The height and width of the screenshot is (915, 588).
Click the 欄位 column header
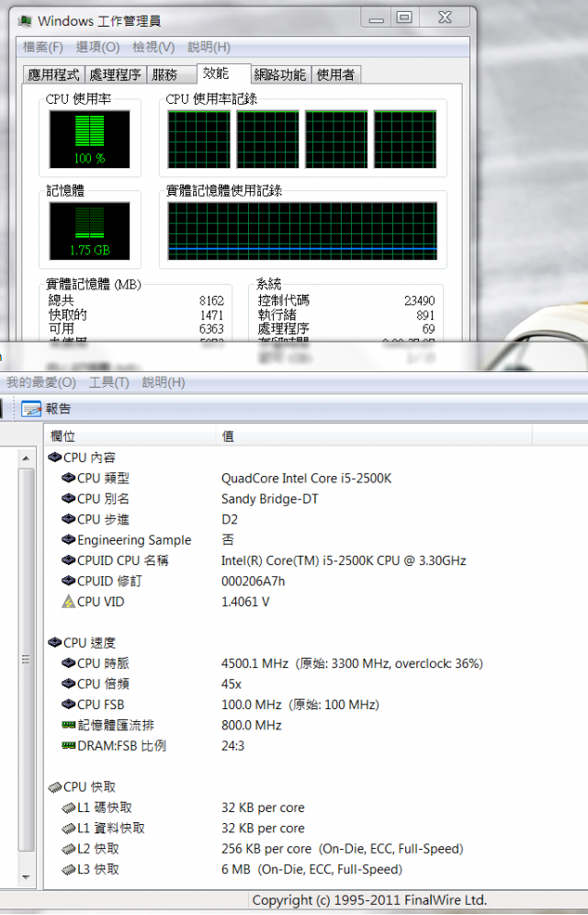pyautogui.click(x=130, y=435)
